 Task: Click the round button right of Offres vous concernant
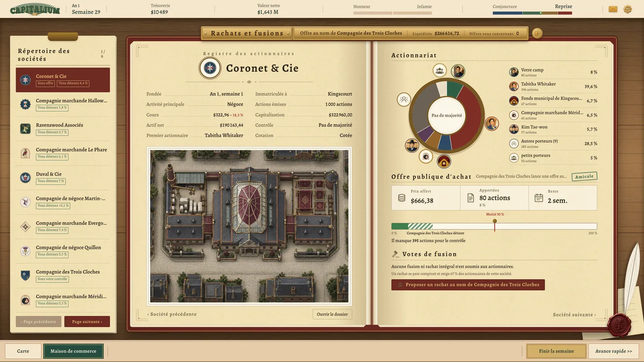537,33
